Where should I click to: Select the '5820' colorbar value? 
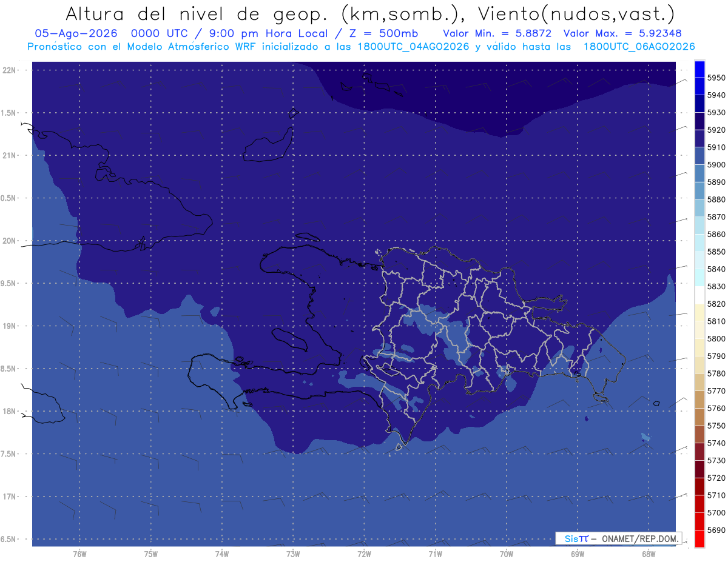pyautogui.click(x=716, y=304)
